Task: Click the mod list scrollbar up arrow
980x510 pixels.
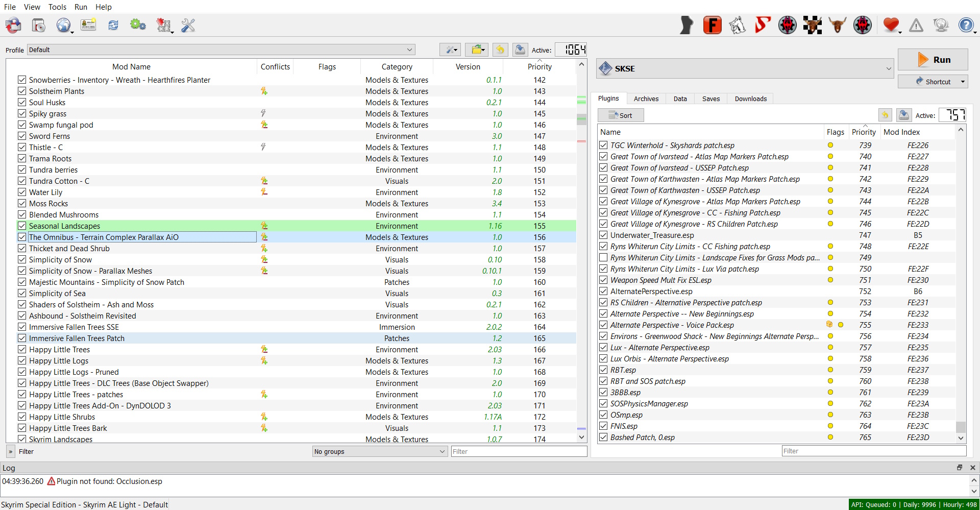Action: point(581,64)
